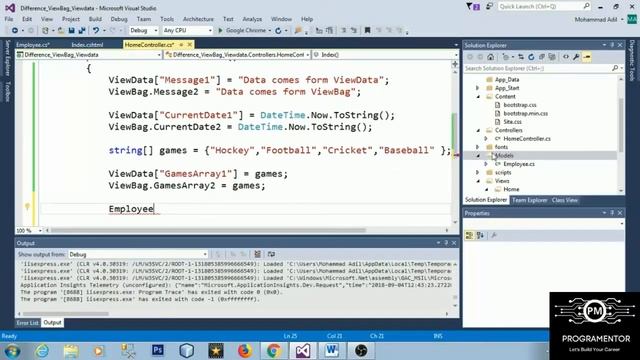Click Sync with Active Document icon
Image resolution: width=640 pixels, height=360 pixels.
coord(521,57)
